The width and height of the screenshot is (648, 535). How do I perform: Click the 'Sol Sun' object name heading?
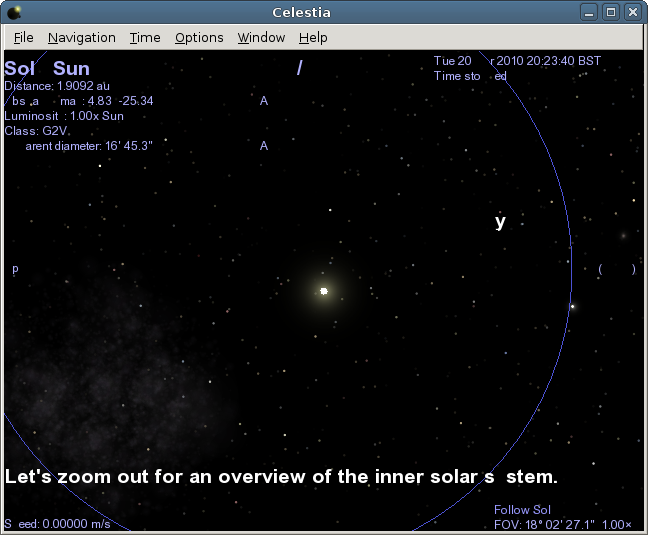[x=47, y=69]
